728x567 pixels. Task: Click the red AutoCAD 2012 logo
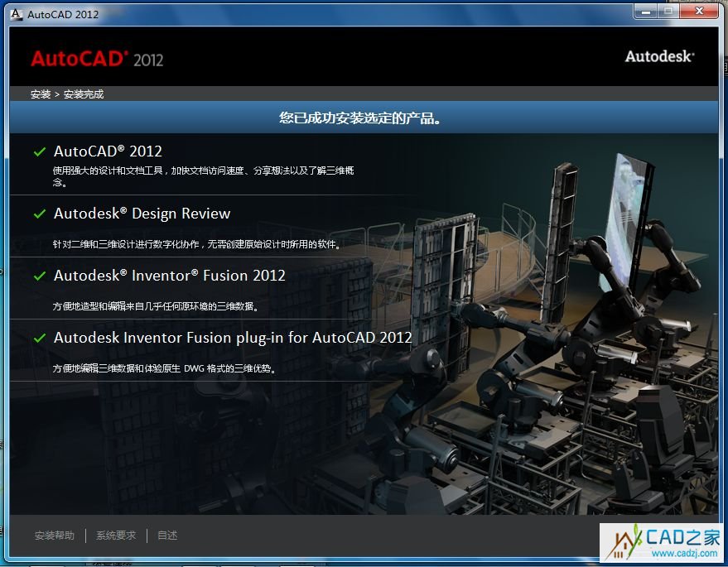point(97,59)
